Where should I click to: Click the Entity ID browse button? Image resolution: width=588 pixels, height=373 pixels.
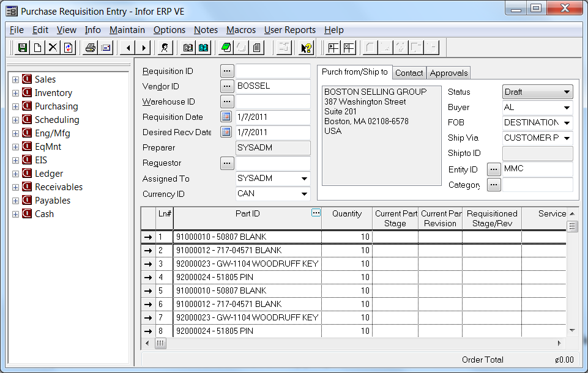[x=494, y=169]
